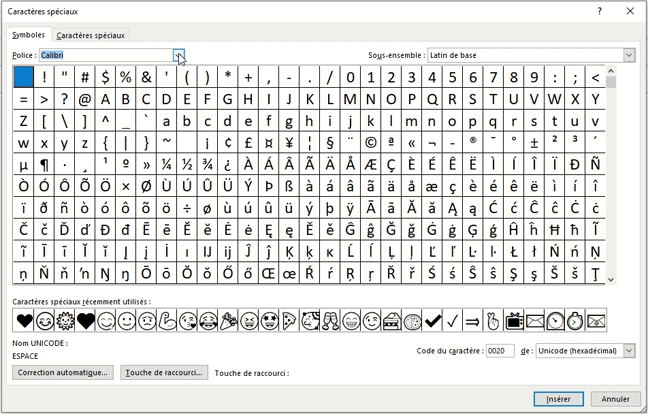
Task: Choose the television emoji
Action: coord(514,321)
